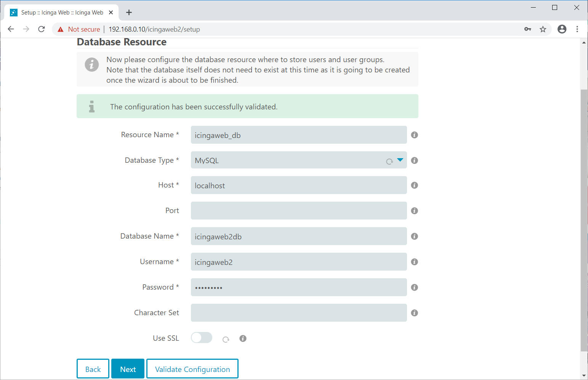
Task: Open the saved passwords key icon
Action: click(528, 29)
